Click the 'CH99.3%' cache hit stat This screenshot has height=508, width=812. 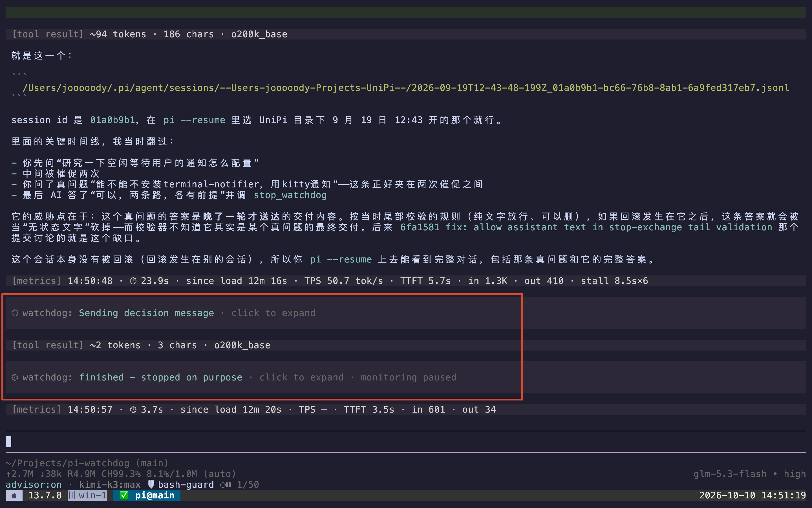pyautogui.click(x=121, y=474)
